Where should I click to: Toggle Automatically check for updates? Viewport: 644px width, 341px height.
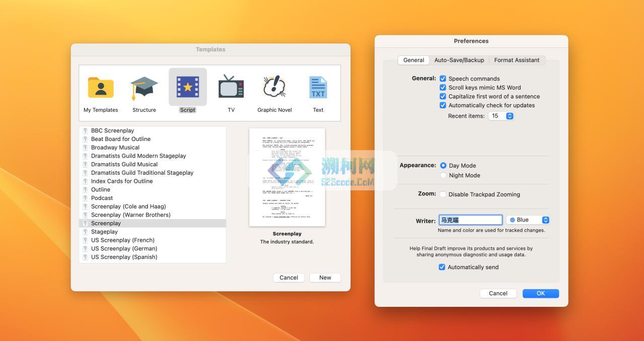(443, 105)
